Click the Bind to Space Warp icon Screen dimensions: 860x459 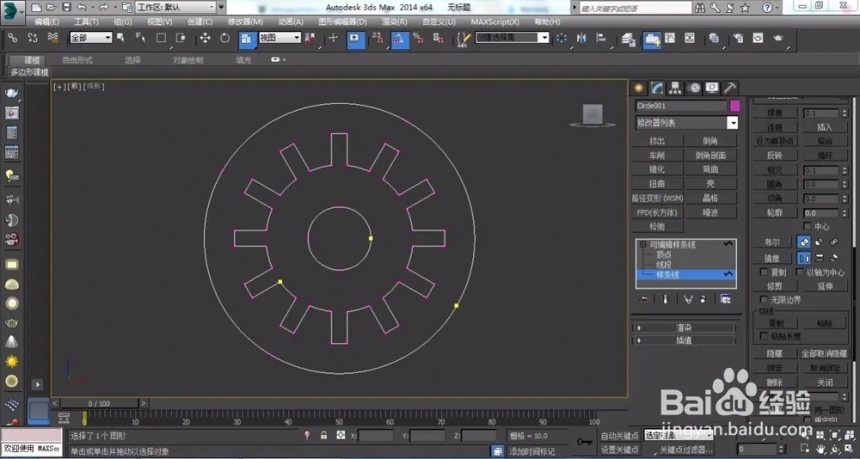tap(53, 38)
